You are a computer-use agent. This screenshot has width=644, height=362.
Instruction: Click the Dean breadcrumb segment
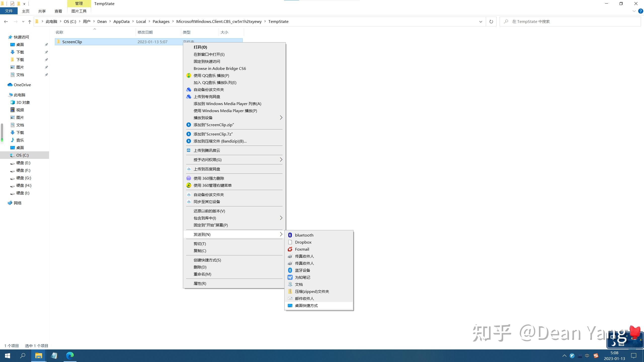[x=102, y=22]
